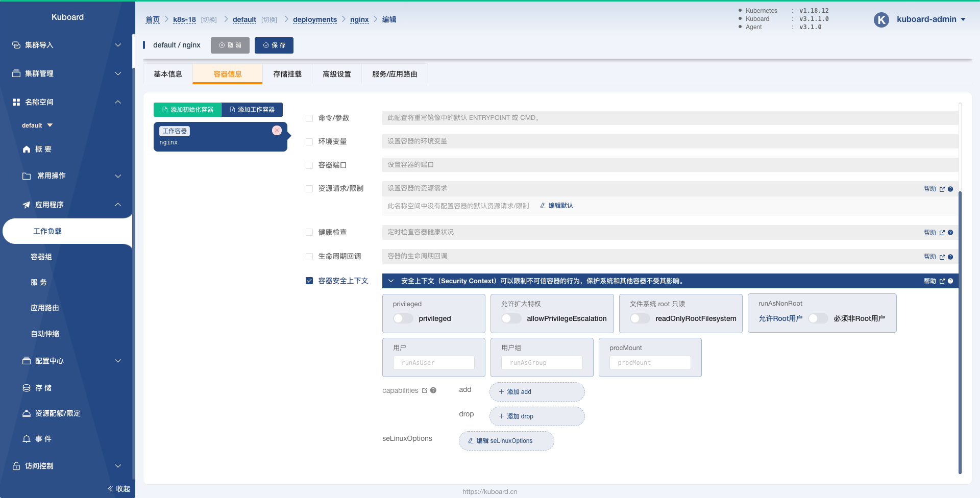The image size is (980, 498).
Task: Click the 概要 home icon
Action: [x=27, y=149]
